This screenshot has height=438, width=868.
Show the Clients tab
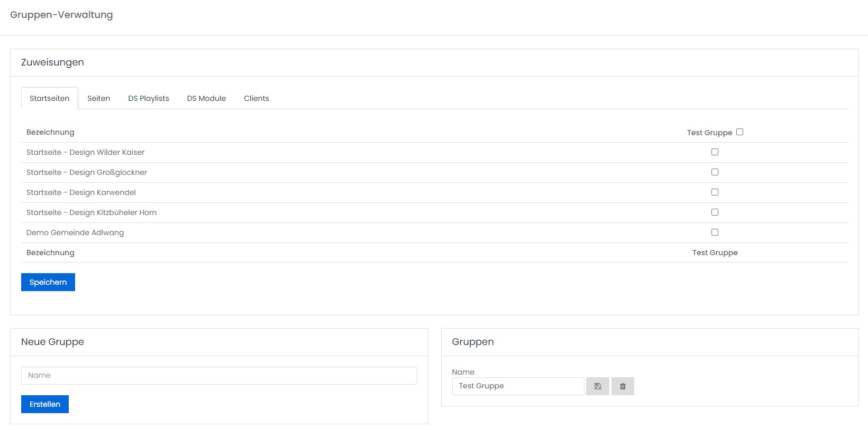pos(257,98)
